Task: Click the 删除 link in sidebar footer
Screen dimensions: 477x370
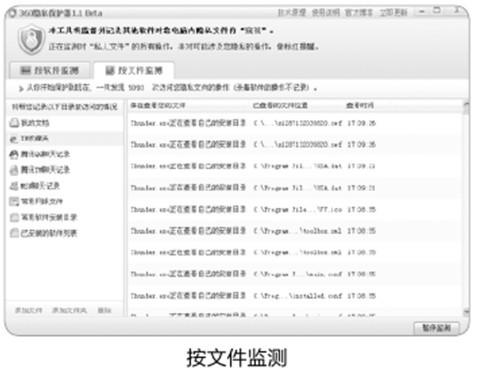Action: coord(104,310)
